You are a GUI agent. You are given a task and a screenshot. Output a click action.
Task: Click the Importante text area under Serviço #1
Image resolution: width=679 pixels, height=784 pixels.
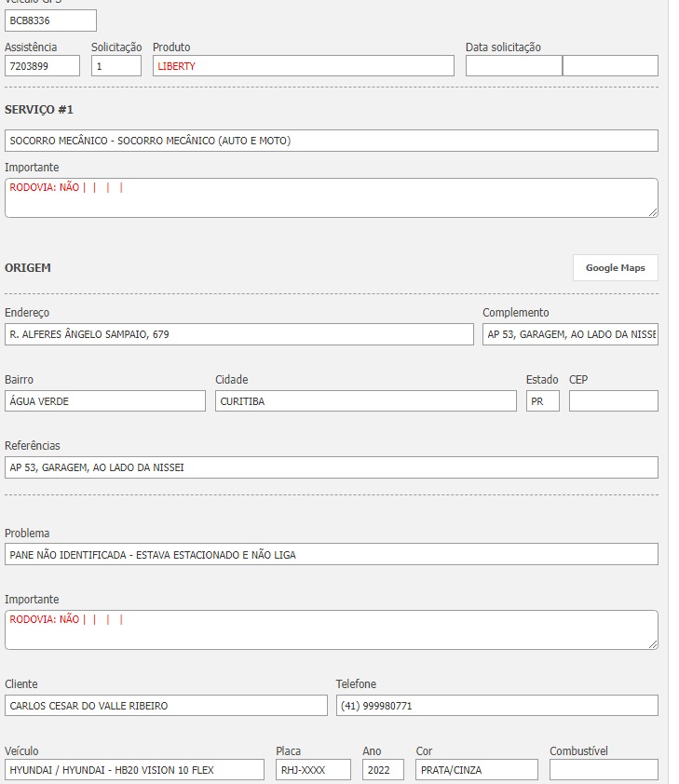[331, 198]
